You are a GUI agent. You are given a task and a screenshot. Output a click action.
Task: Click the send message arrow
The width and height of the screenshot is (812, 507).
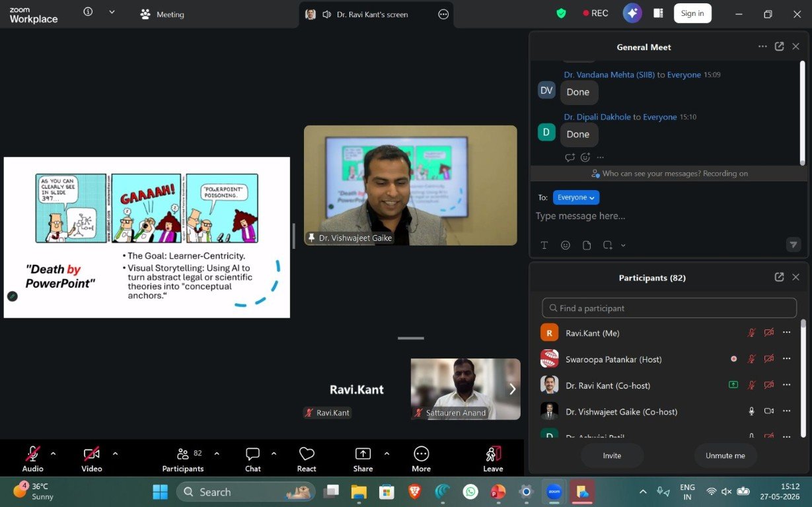(794, 245)
